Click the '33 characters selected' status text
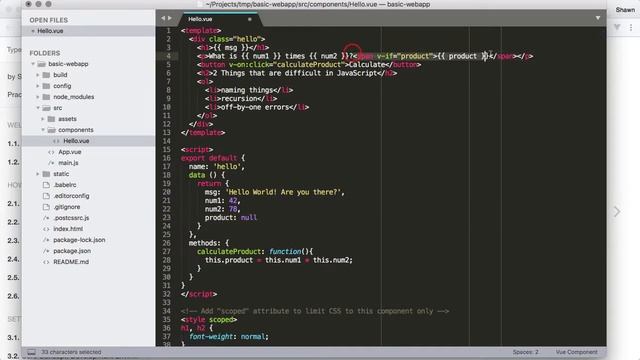The image size is (640, 360). point(71,352)
